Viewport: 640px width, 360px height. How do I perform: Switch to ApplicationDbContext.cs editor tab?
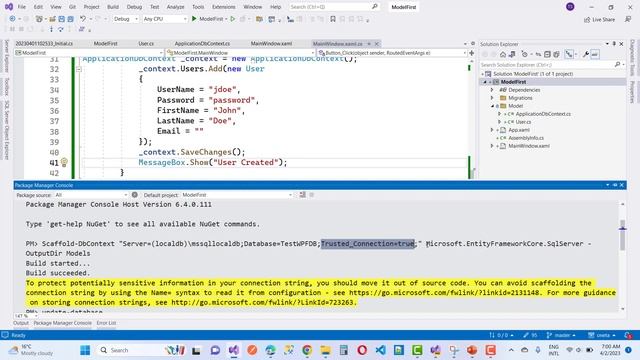(202, 43)
